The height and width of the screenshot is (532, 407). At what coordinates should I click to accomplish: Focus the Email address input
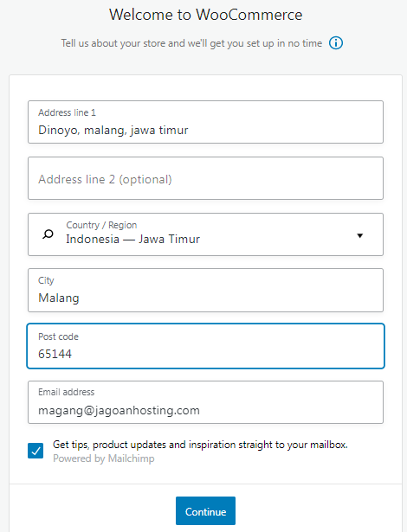tap(205, 402)
